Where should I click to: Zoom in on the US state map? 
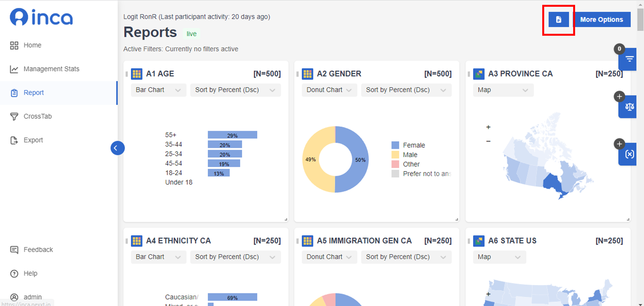488,294
